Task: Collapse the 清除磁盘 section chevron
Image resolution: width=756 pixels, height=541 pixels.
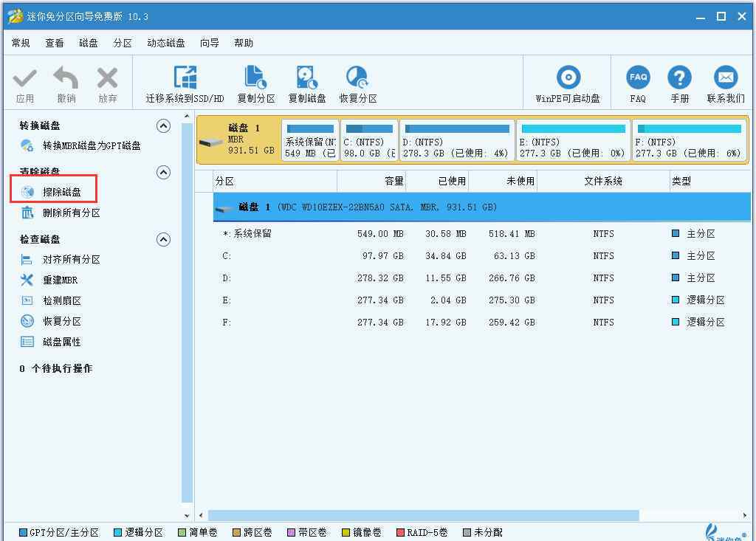Action: [163, 172]
